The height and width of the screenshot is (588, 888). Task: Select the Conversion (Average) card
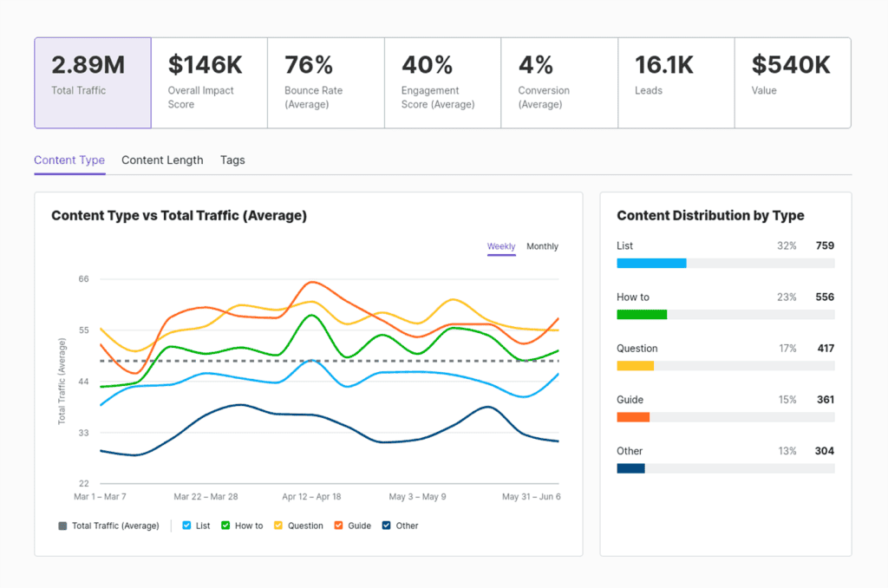(x=558, y=82)
